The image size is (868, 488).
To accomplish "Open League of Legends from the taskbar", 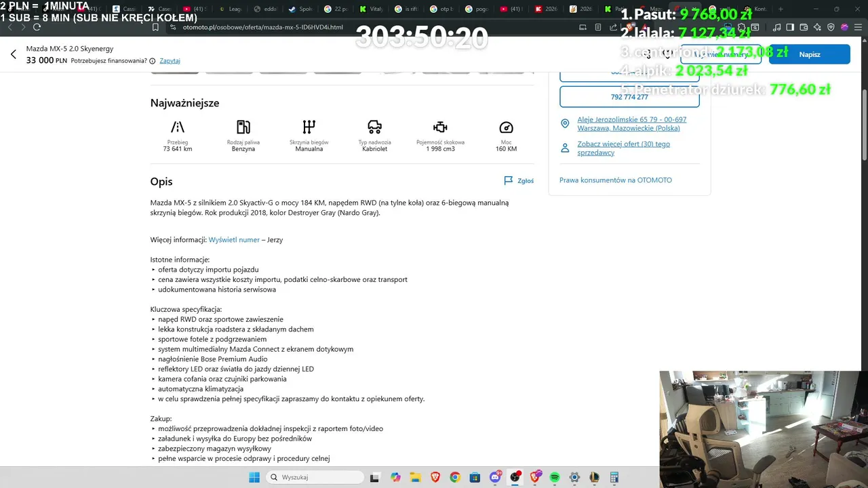I will tap(594, 477).
